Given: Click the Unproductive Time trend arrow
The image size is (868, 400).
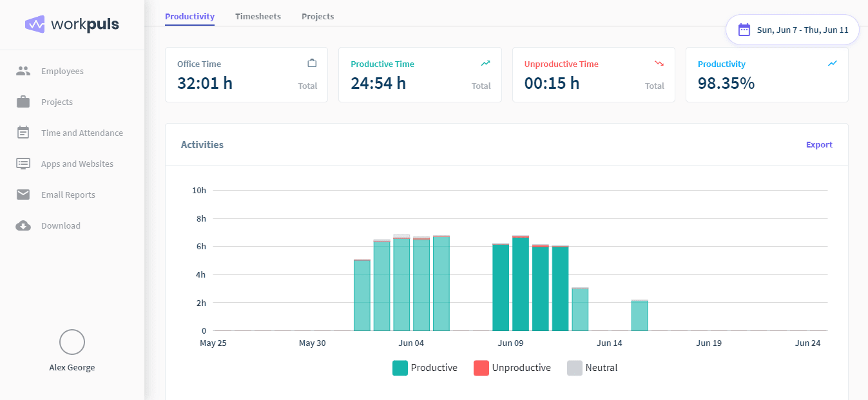Looking at the screenshot, I should click(659, 63).
